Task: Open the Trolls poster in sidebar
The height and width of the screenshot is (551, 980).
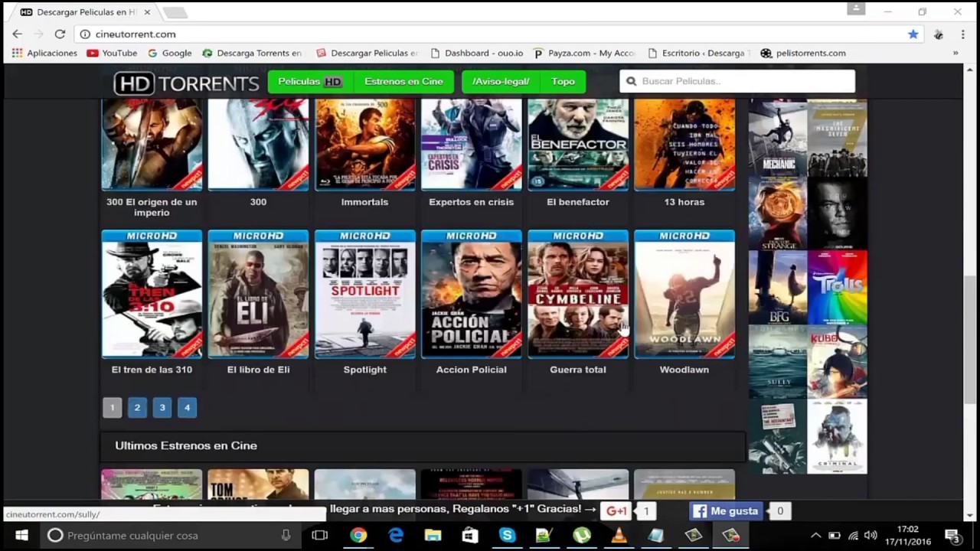Action: tap(838, 288)
